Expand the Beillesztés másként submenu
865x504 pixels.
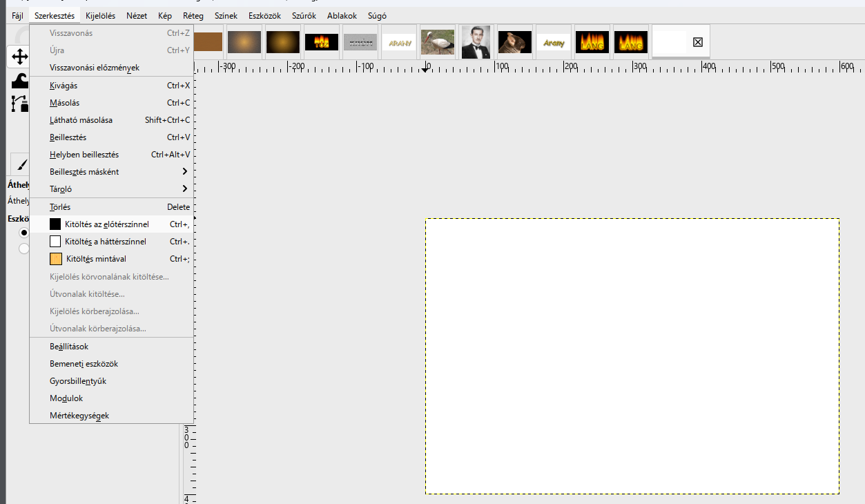[111, 172]
